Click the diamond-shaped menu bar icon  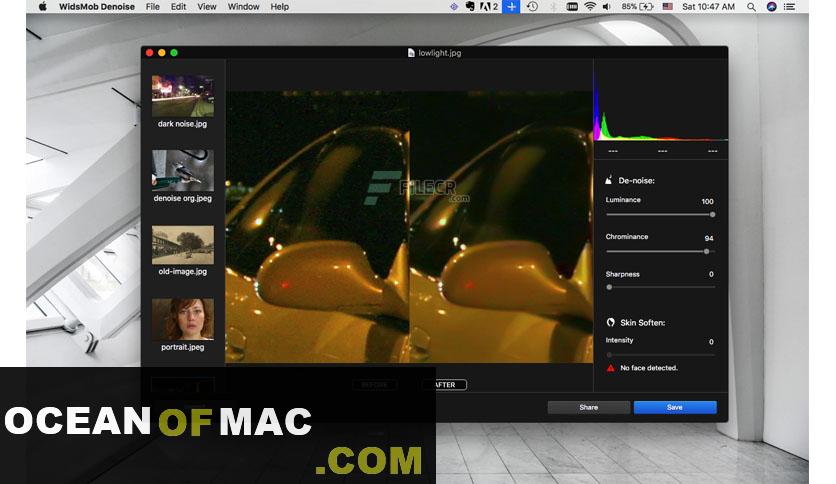(x=454, y=6)
